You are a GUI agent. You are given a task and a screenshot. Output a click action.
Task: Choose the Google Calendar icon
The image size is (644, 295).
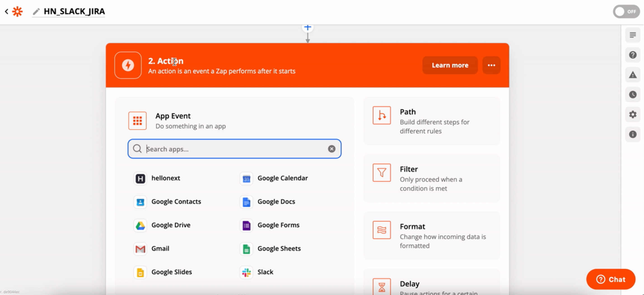(x=246, y=179)
